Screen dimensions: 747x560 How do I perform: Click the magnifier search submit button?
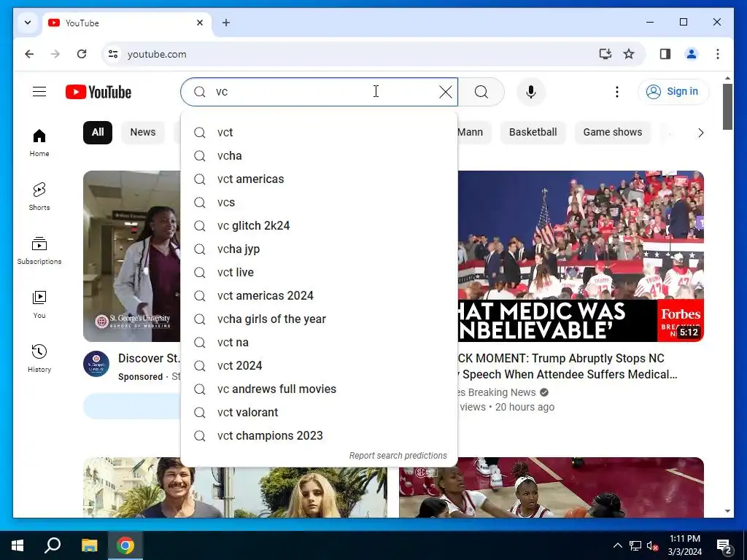click(x=481, y=91)
